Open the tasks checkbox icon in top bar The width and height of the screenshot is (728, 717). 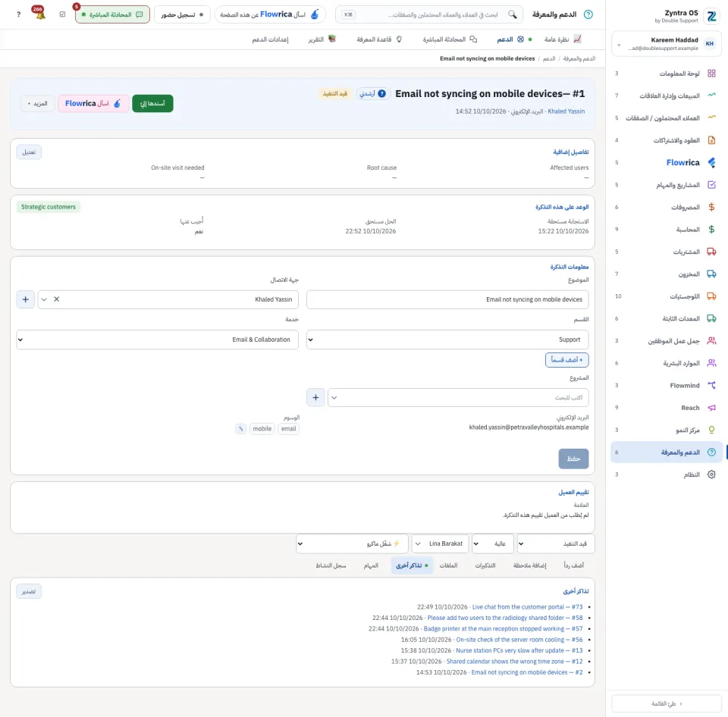tap(63, 14)
